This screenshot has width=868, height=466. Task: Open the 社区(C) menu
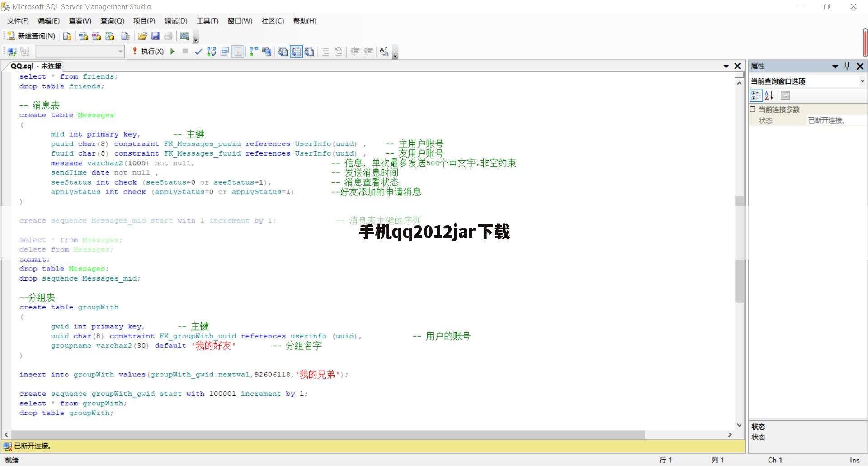click(273, 21)
